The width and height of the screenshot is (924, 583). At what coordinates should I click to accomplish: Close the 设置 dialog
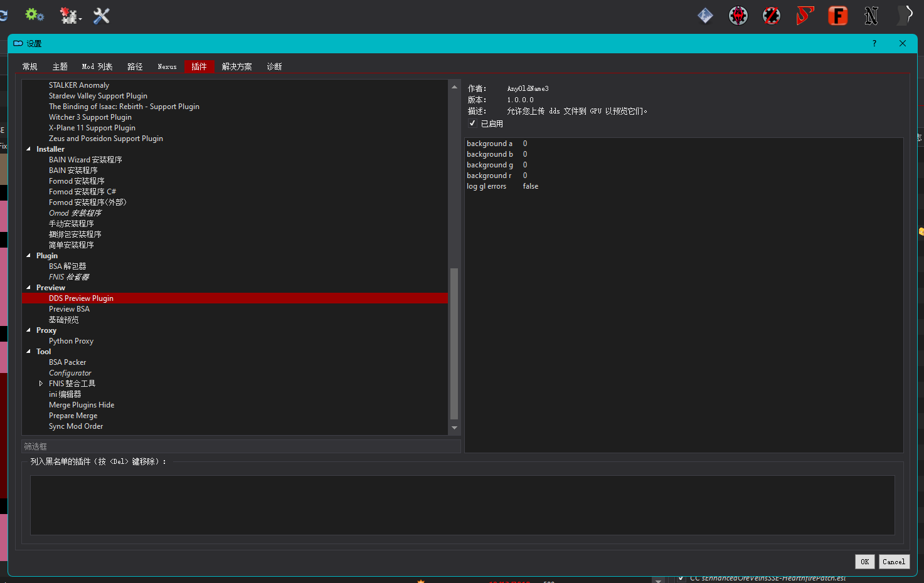coord(903,43)
